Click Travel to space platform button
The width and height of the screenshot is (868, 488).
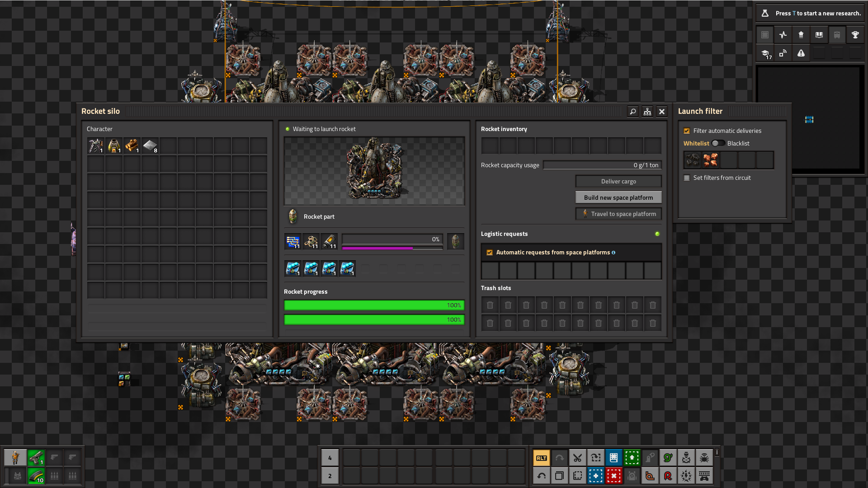click(618, 214)
